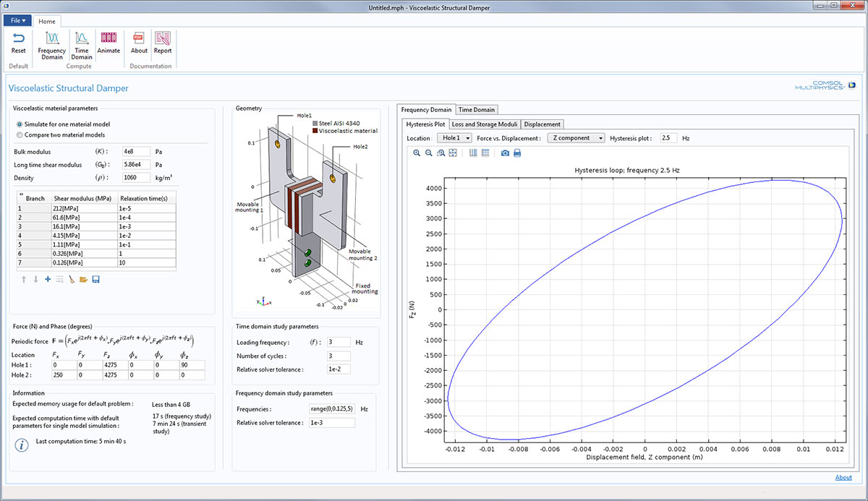
Task: Click the zoom extents plot icon
Action: tap(453, 153)
